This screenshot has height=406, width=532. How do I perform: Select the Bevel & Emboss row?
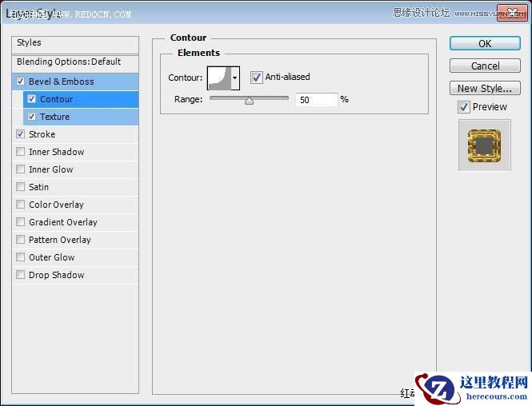[x=75, y=82]
